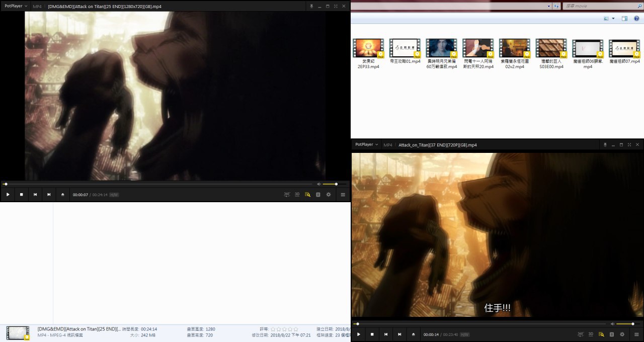Open Explorer help button
The height and width of the screenshot is (342, 644).
click(637, 19)
